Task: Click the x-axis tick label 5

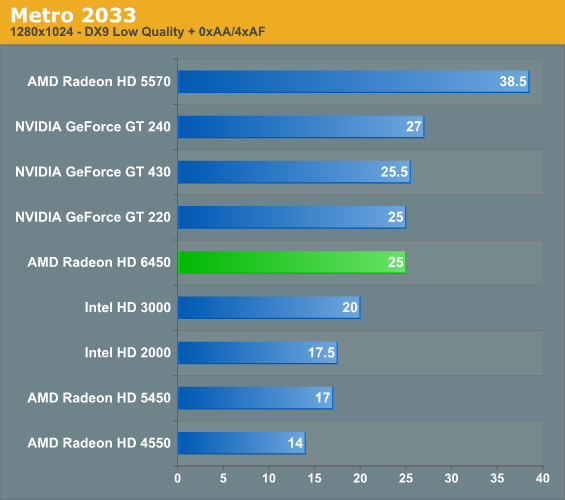Action: pos(223,478)
